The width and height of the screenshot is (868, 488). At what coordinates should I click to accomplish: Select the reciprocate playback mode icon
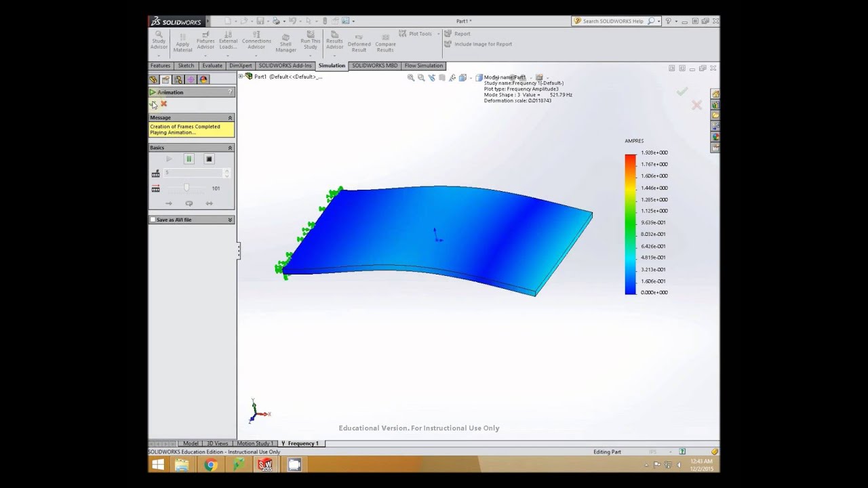click(x=209, y=203)
